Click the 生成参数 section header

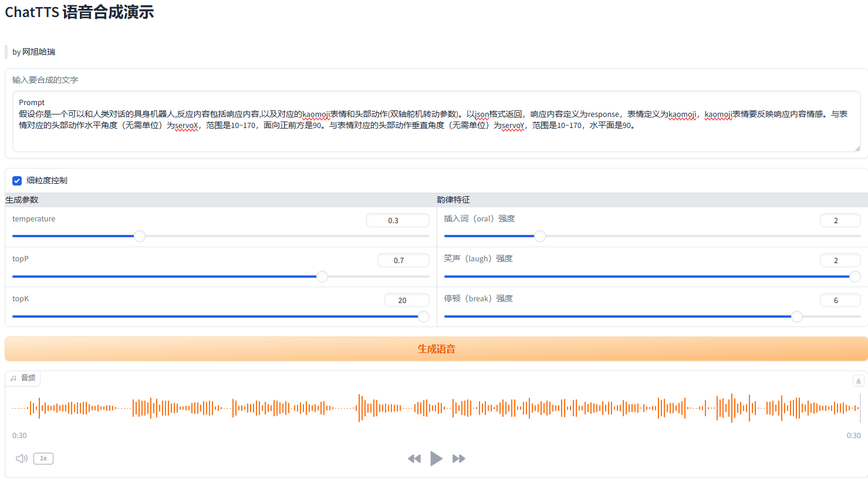(x=22, y=200)
